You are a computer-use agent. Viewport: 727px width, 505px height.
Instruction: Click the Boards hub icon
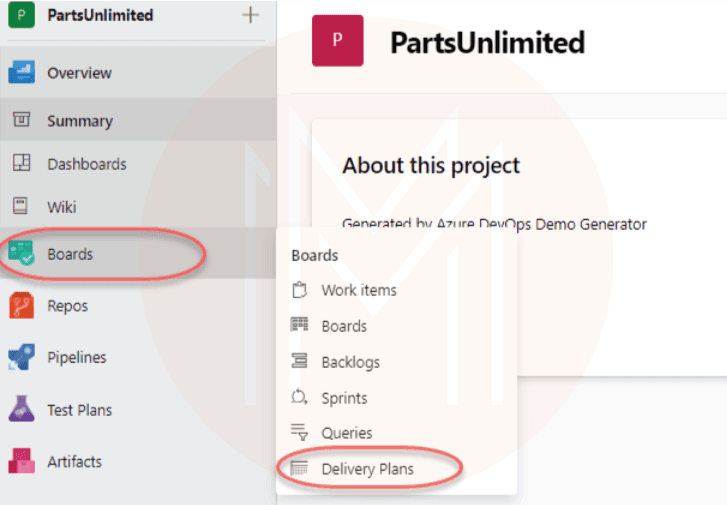pos(22,254)
